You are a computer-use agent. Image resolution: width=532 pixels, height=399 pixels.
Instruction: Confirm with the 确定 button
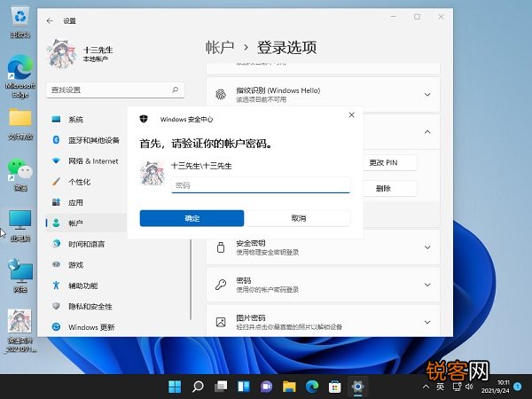pos(192,218)
